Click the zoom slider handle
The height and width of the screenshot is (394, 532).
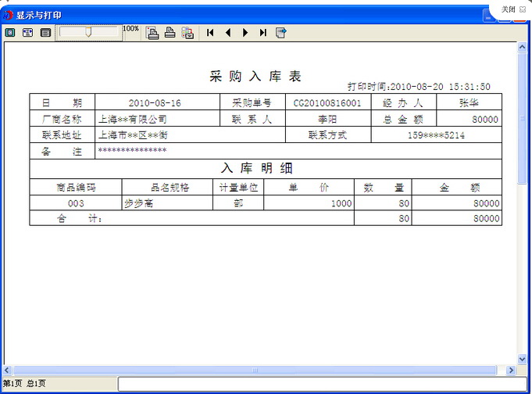[x=88, y=32]
